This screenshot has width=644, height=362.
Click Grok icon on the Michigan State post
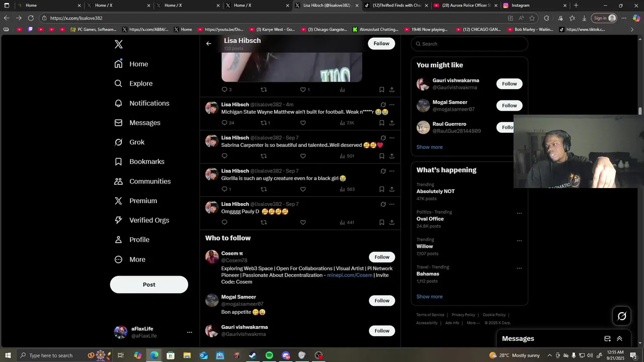click(383, 105)
